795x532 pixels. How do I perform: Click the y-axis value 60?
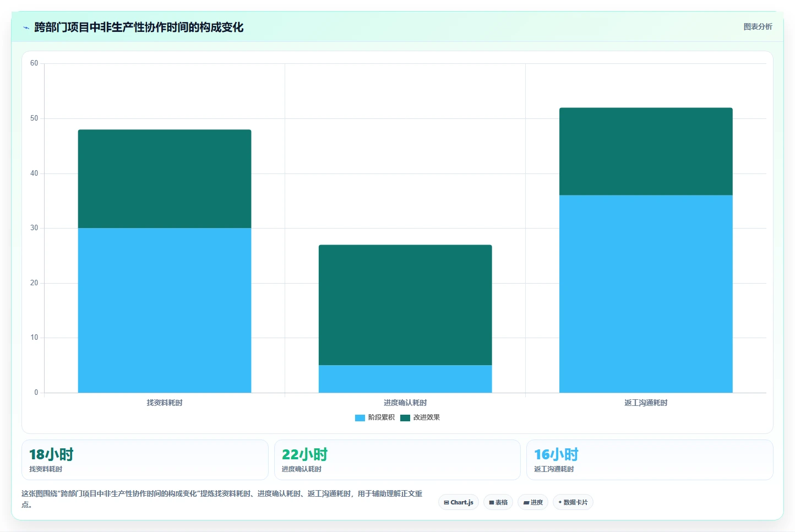pyautogui.click(x=34, y=63)
